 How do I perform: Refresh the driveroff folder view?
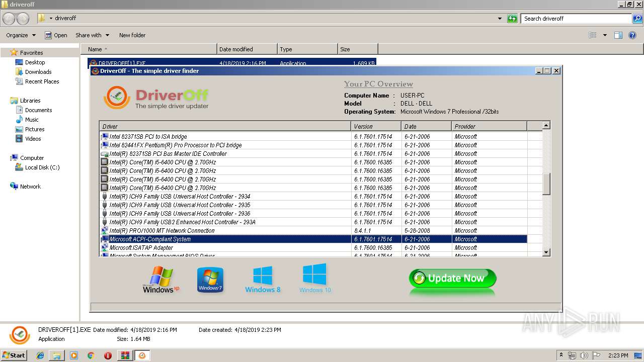512,19
